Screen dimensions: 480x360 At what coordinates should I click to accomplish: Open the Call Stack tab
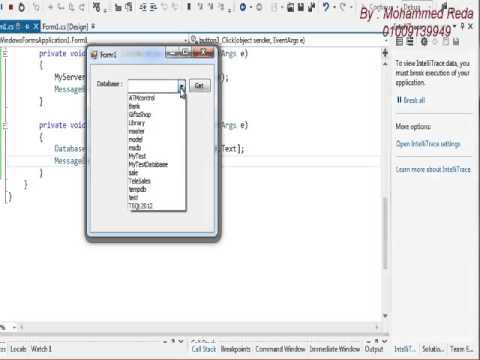click(x=204, y=349)
